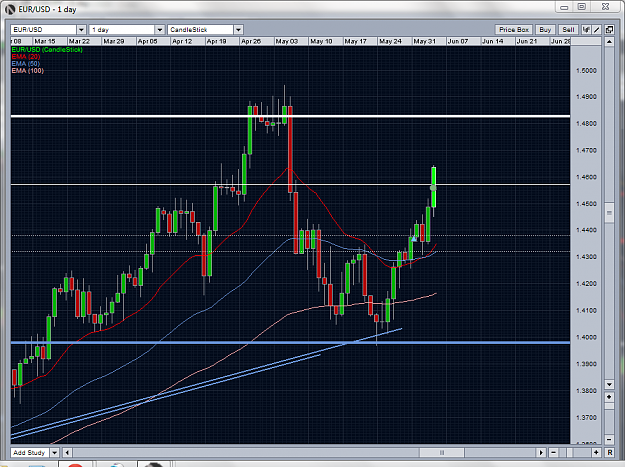This screenshot has height=467, width=625.
Task: Click the Apr 26 date label
Action: tap(251, 41)
